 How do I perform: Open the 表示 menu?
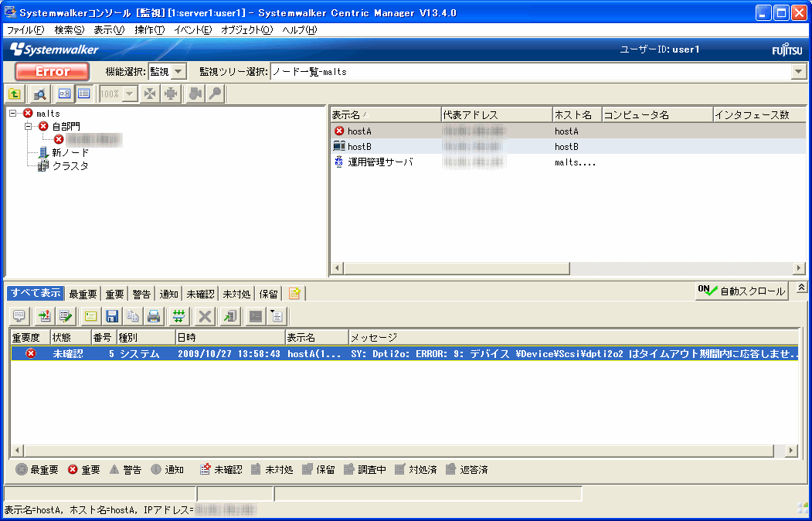tap(109, 30)
